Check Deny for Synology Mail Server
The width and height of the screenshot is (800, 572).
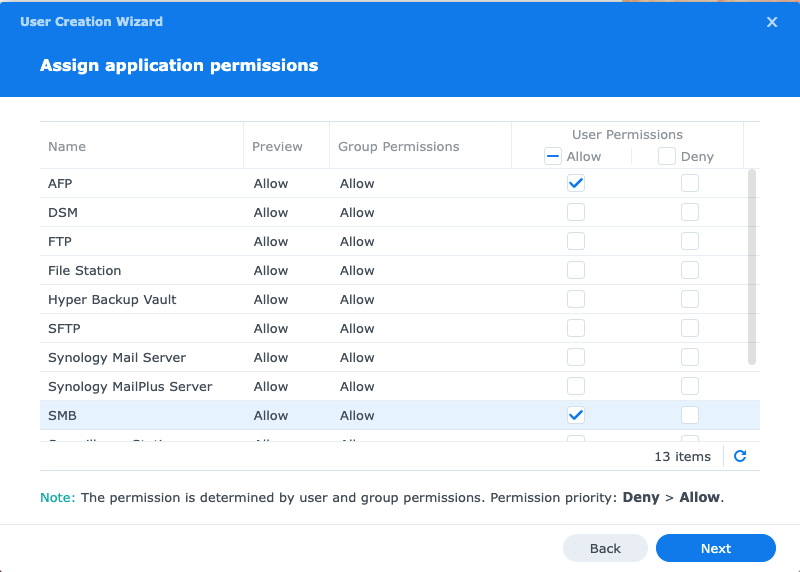(690, 358)
